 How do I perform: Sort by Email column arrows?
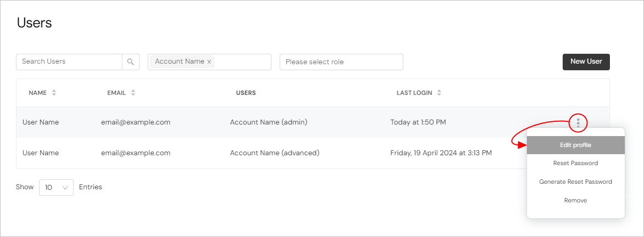(133, 93)
